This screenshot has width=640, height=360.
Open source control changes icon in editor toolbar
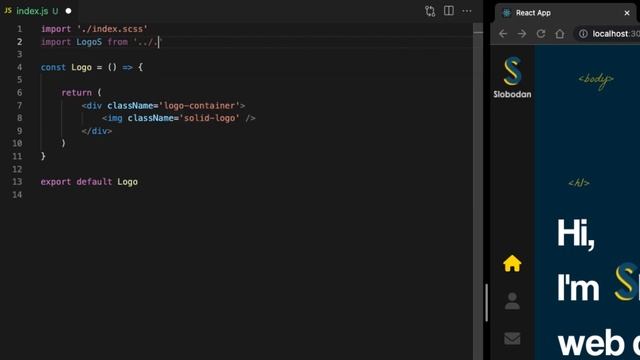pos(430,11)
